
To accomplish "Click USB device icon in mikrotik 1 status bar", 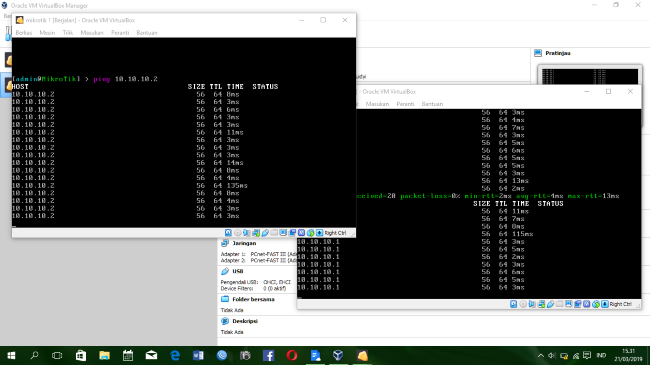I will 265,233.
